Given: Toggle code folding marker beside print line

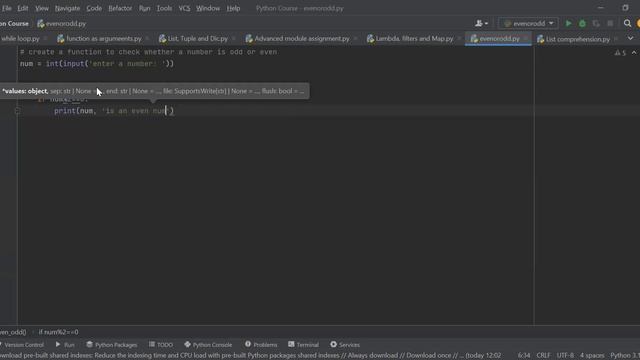Looking at the screenshot, I should (18, 111).
